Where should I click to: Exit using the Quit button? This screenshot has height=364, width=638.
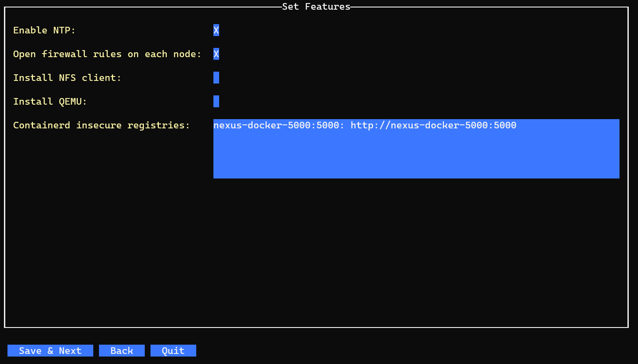pyautogui.click(x=173, y=351)
